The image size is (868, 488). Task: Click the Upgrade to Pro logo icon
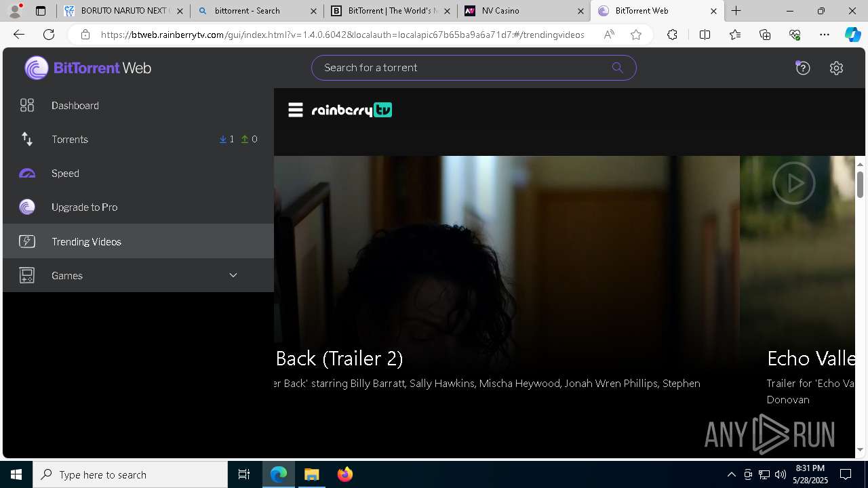pos(27,207)
